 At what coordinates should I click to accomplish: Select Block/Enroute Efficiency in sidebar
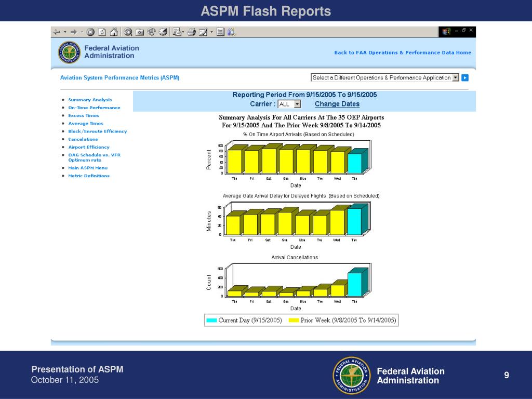click(x=97, y=131)
